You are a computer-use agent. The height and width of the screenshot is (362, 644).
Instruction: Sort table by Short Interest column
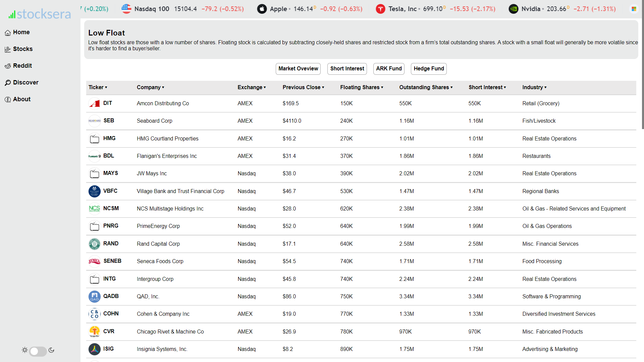pyautogui.click(x=487, y=87)
